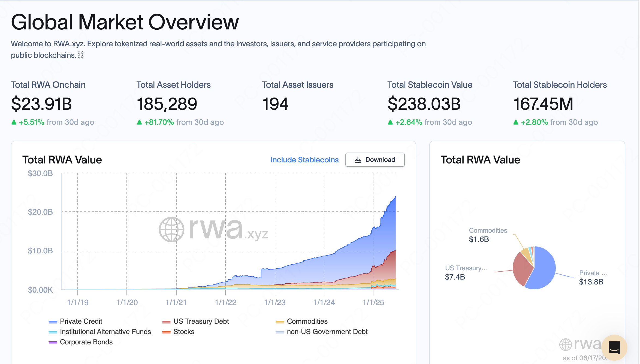This screenshot has width=640, height=364.
Task: Hide Institutional Alternative Funds series
Action: click(105, 332)
